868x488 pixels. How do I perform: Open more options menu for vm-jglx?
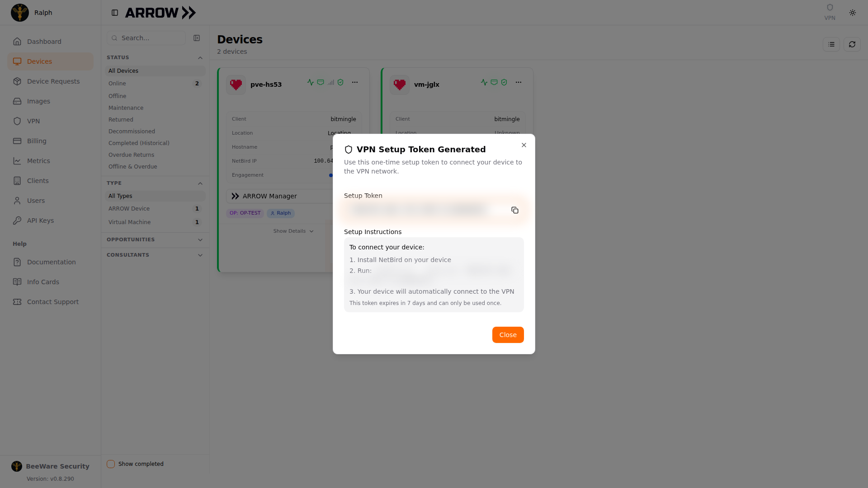(x=519, y=82)
